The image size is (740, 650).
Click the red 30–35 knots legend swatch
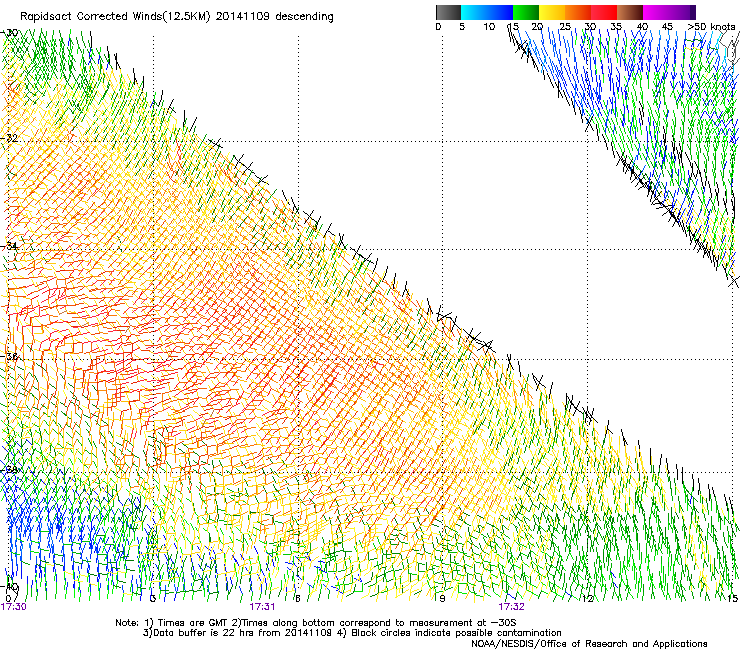click(x=604, y=12)
